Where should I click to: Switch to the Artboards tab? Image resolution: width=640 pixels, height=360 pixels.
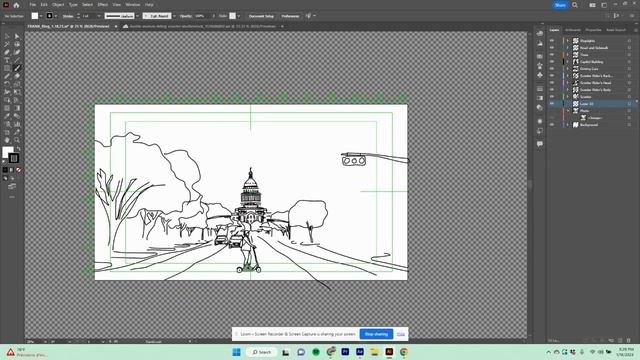pos(573,30)
